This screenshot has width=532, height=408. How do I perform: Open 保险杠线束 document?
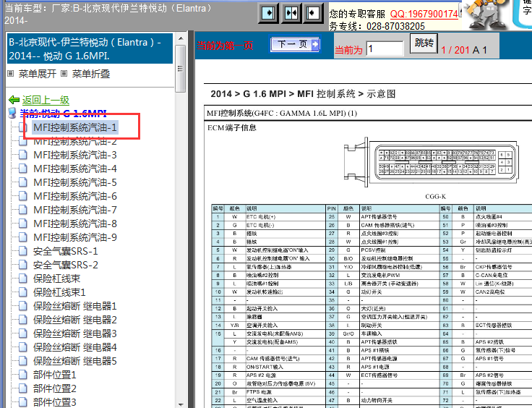[56, 279]
